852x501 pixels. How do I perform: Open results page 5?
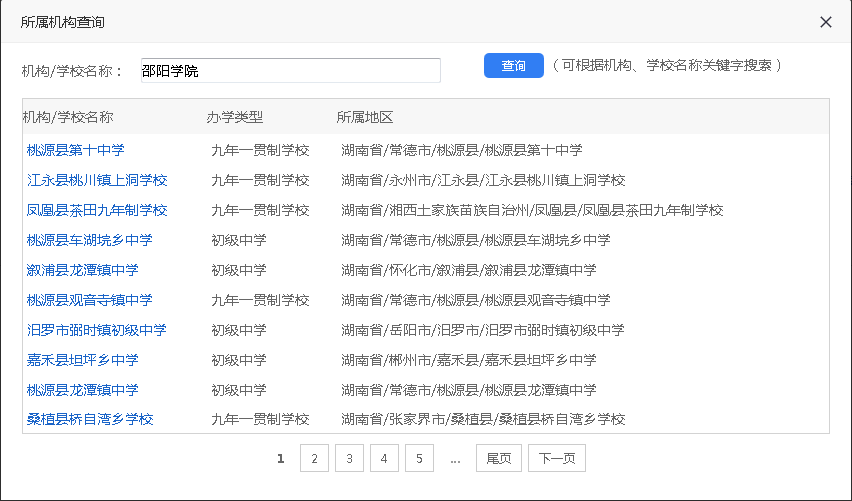pyautogui.click(x=419, y=458)
